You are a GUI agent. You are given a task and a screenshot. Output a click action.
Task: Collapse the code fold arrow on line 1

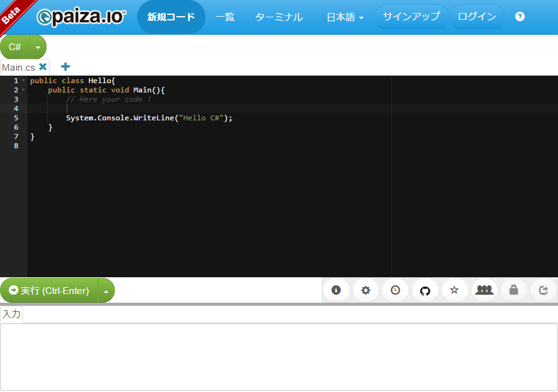click(x=24, y=81)
